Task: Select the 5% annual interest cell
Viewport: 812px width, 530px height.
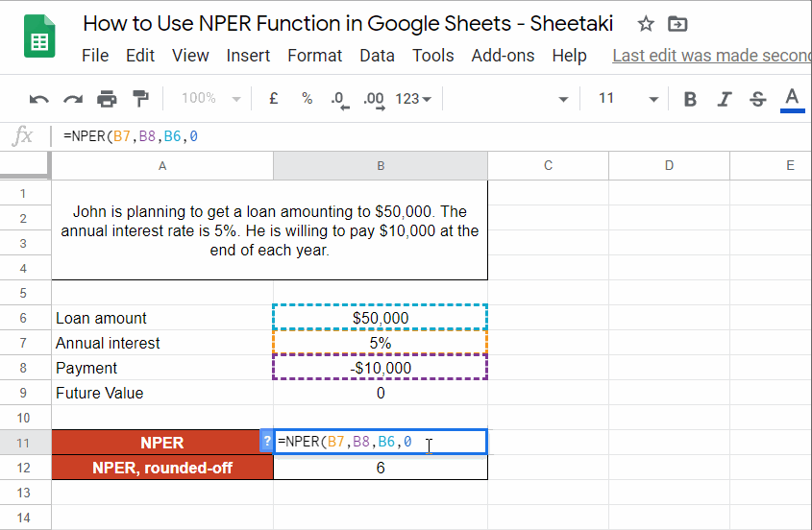Action: [x=381, y=343]
